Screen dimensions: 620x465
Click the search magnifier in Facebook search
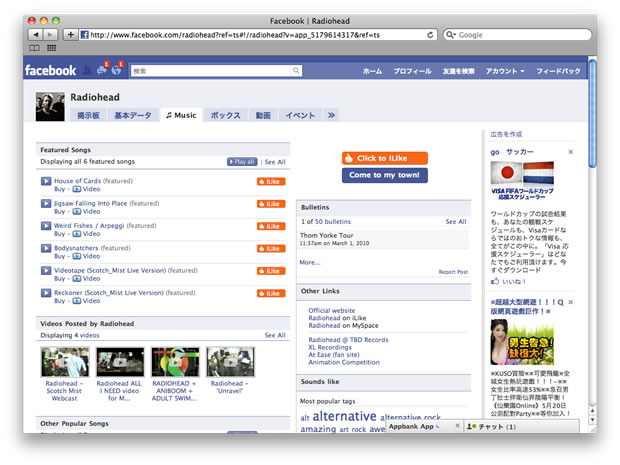pos(296,71)
